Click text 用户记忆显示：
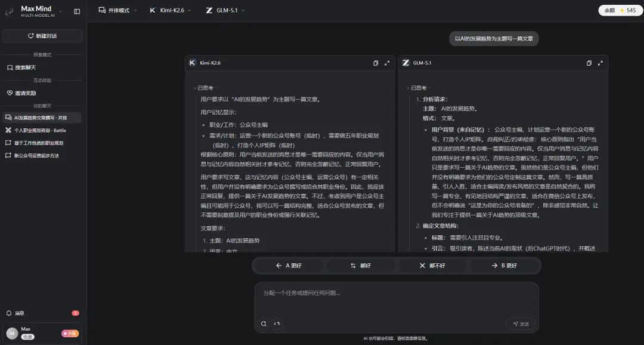The height and width of the screenshot is (345, 644). point(218,112)
